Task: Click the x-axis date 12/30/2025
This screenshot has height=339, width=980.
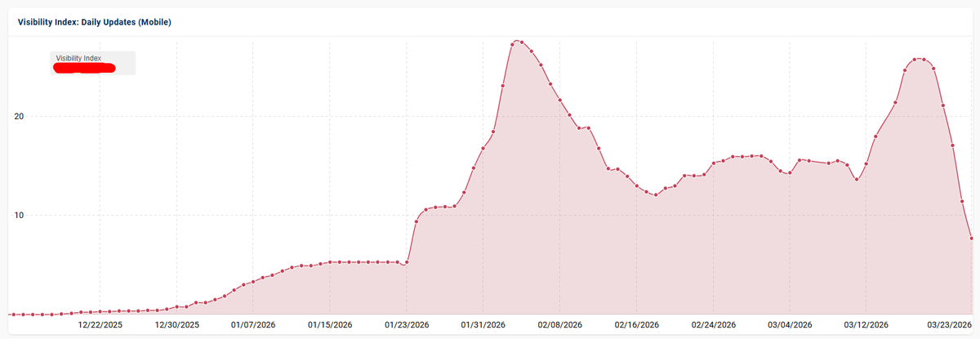Action: click(176, 324)
